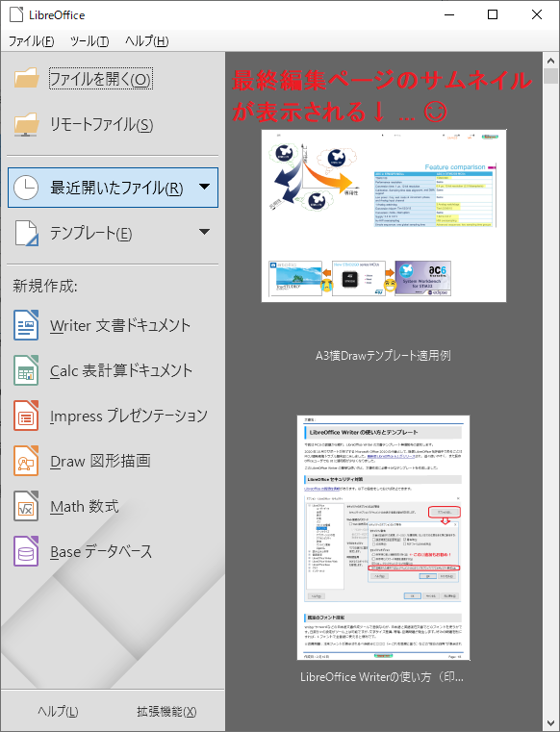Click the LibreOffice Writerの使い方 label

coord(382,677)
